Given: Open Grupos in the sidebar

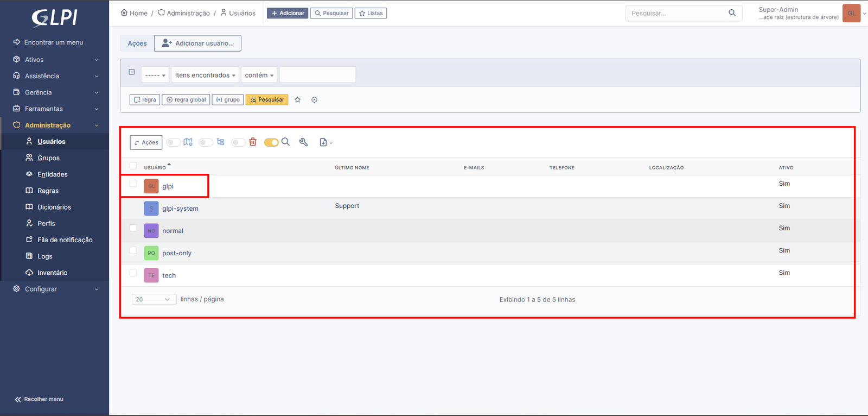Looking at the screenshot, I should point(48,158).
